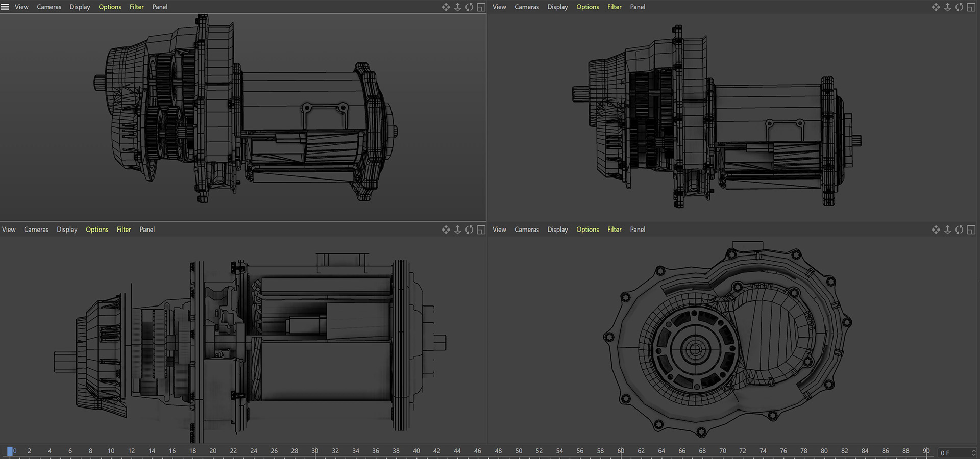The image size is (980, 459).
Task: Click the pan camera icon in top-left viewport
Action: click(446, 7)
